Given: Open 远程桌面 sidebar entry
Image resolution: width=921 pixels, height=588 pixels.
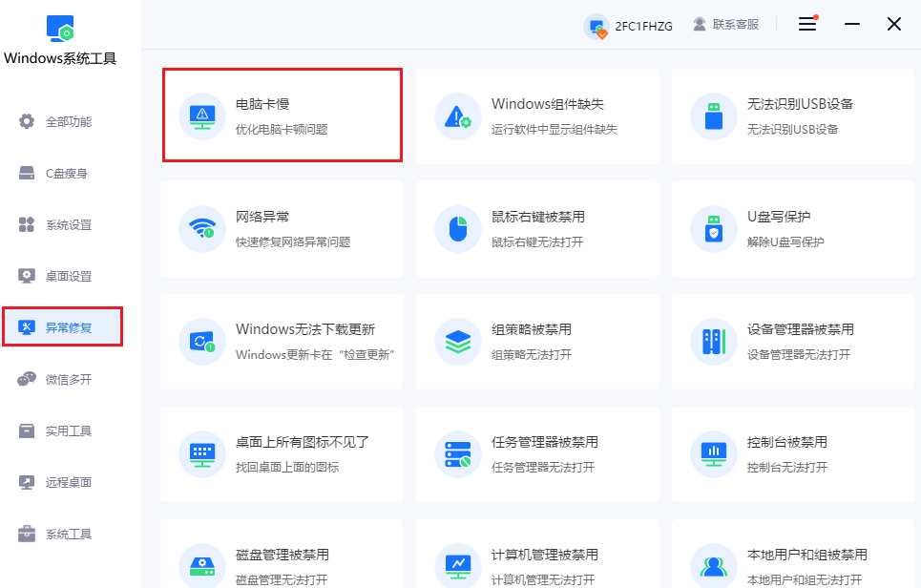Looking at the screenshot, I should (55, 482).
